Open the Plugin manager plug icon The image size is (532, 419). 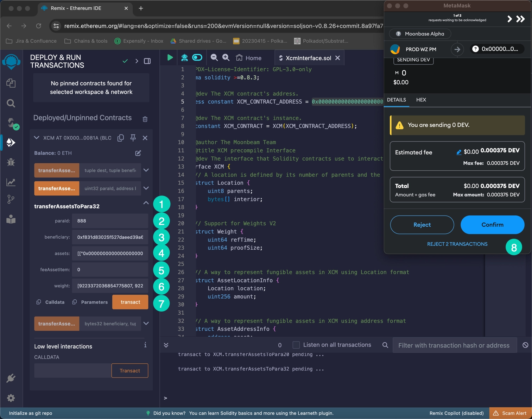(11, 378)
